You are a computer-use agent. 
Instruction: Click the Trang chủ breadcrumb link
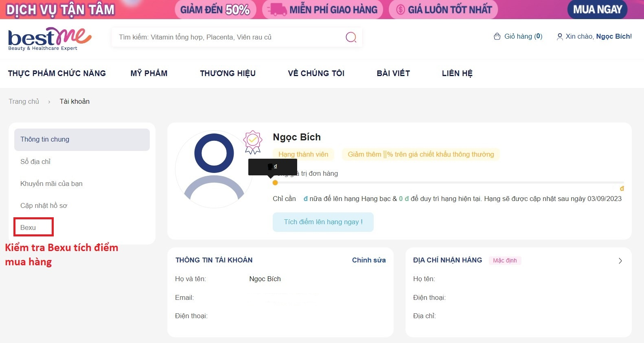(x=24, y=101)
